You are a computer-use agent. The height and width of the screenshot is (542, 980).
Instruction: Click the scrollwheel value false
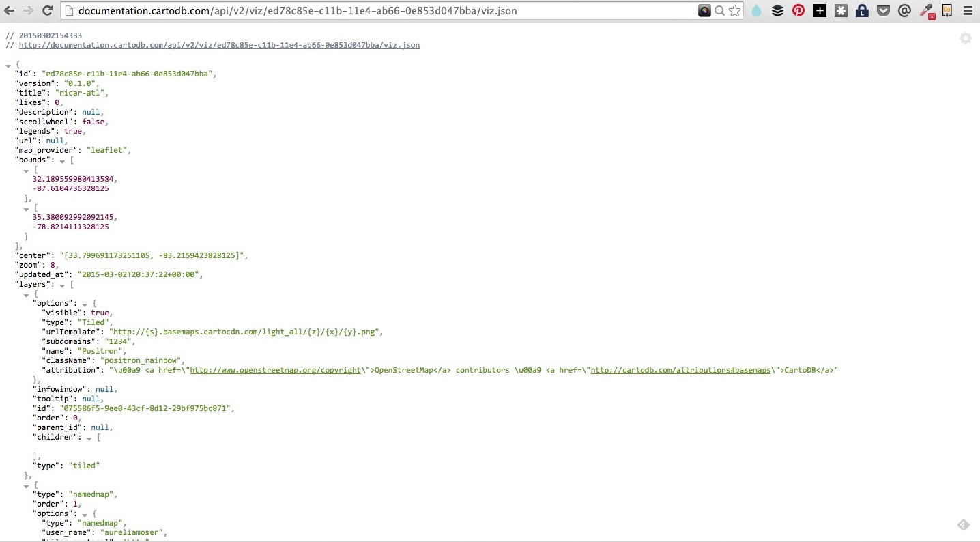(x=93, y=122)
